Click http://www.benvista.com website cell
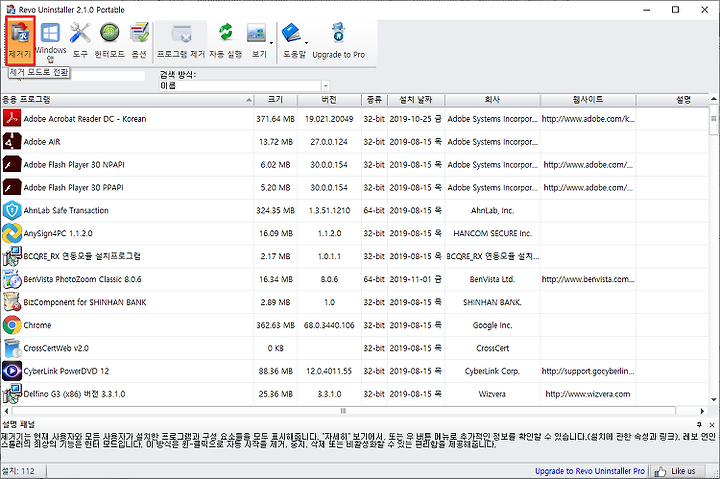The image size is (720, 479). 588,279
